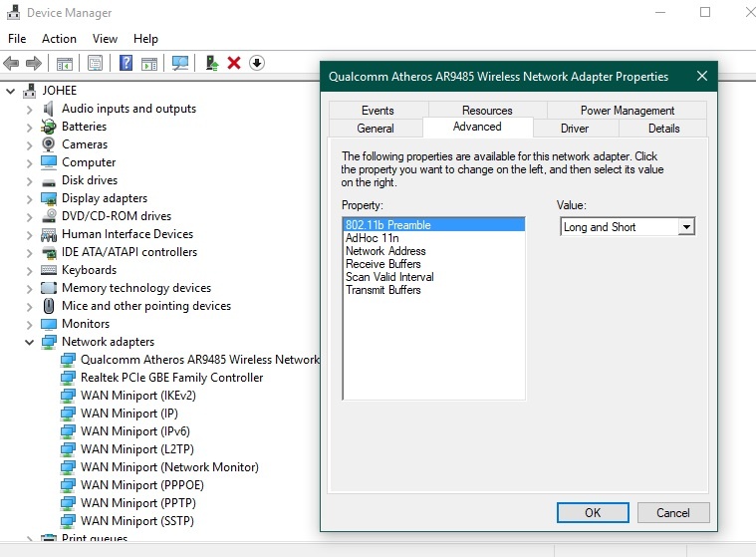Click the Properties toolbar icon
Screen dimensions: 756x557
(95, 63)
